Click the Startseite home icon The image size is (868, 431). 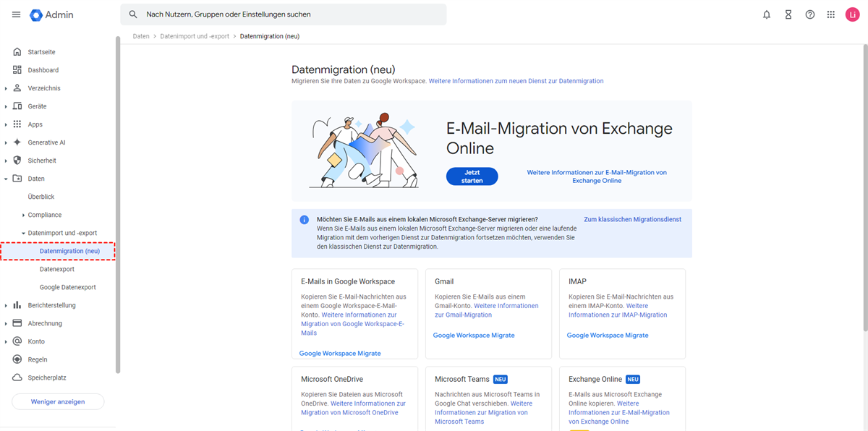17,52
